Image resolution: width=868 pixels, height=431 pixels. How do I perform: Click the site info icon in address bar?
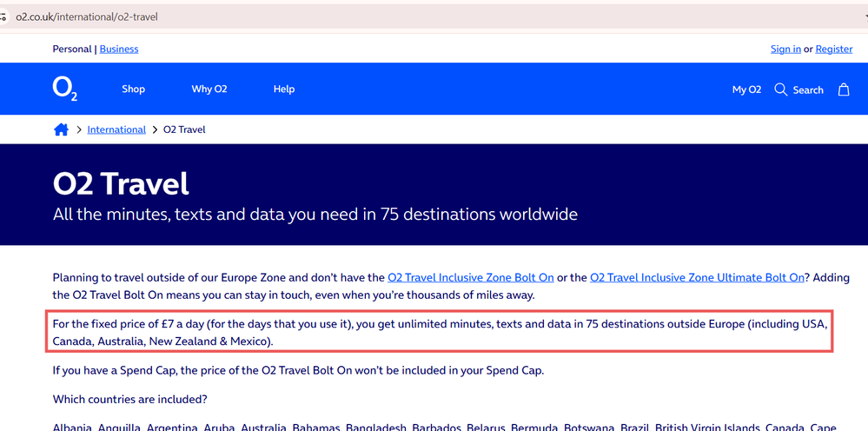point(3,17)
